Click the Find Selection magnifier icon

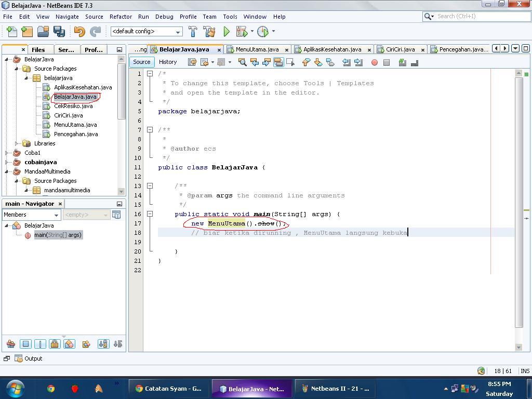(x=242, y=62)
